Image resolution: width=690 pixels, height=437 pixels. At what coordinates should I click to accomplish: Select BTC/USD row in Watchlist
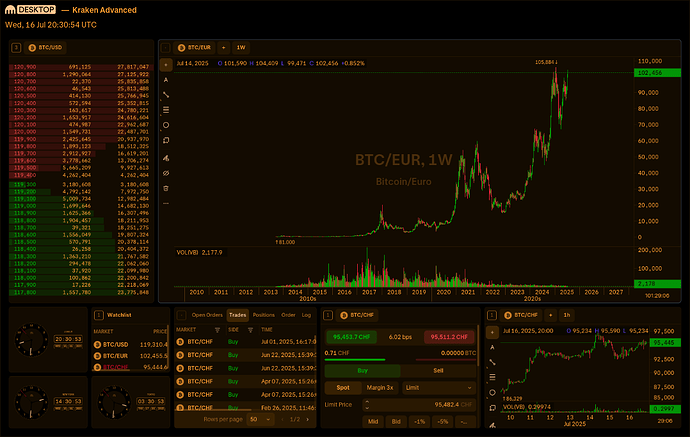(x=130, y=345)
